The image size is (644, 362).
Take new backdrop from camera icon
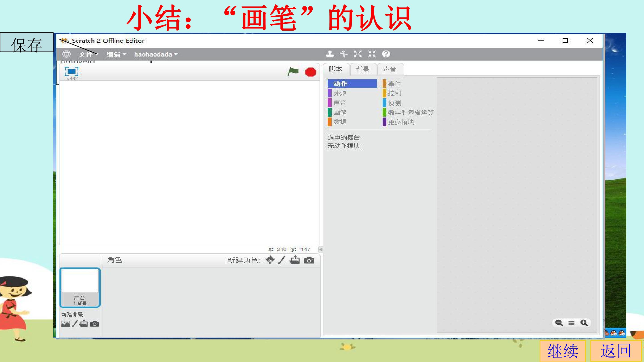95,324
